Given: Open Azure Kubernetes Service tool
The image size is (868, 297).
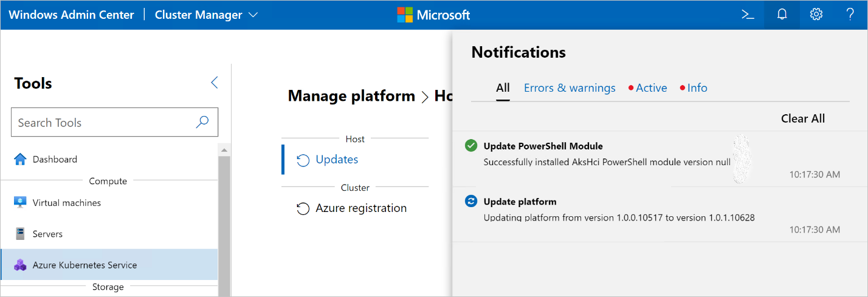Looking at the screenshot, I should (x=109, y=265).
